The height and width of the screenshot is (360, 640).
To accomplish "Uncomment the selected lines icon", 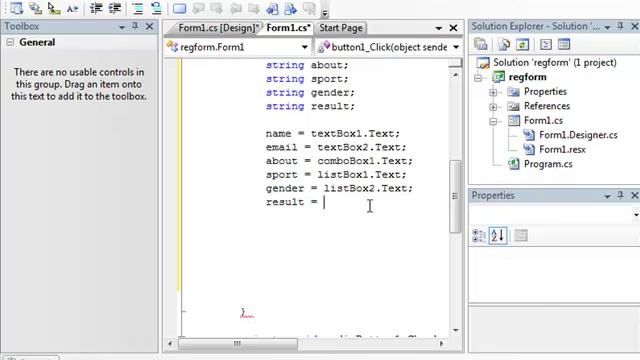I will pos(156,8).
